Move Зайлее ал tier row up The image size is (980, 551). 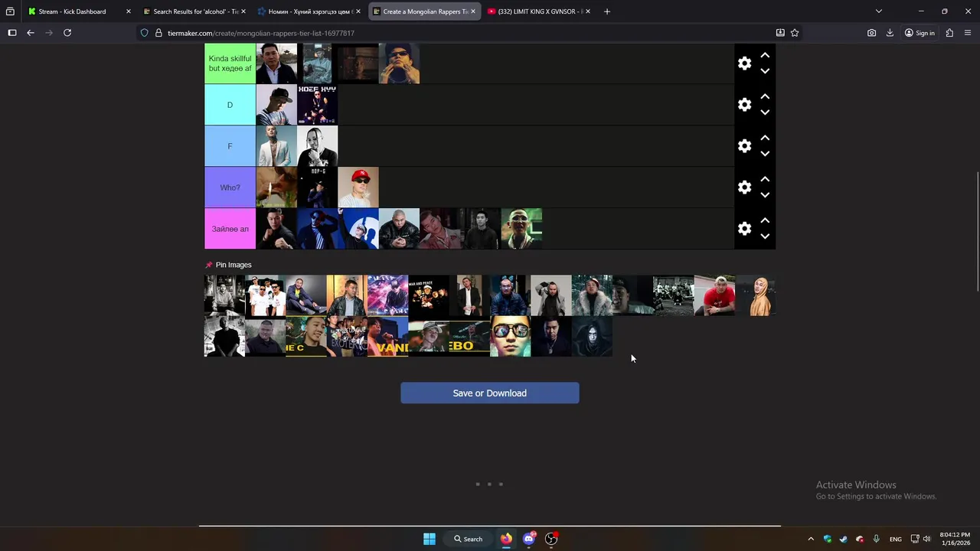click(x=765, y=221)
